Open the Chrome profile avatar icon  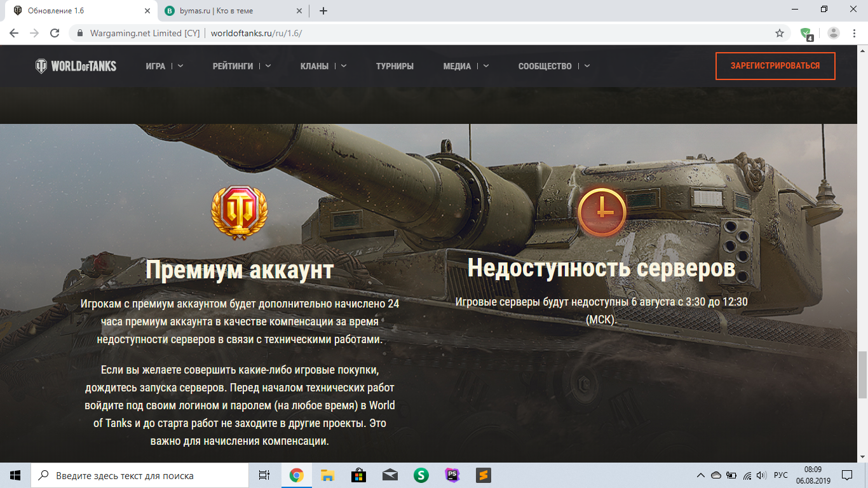pos(834,33)
